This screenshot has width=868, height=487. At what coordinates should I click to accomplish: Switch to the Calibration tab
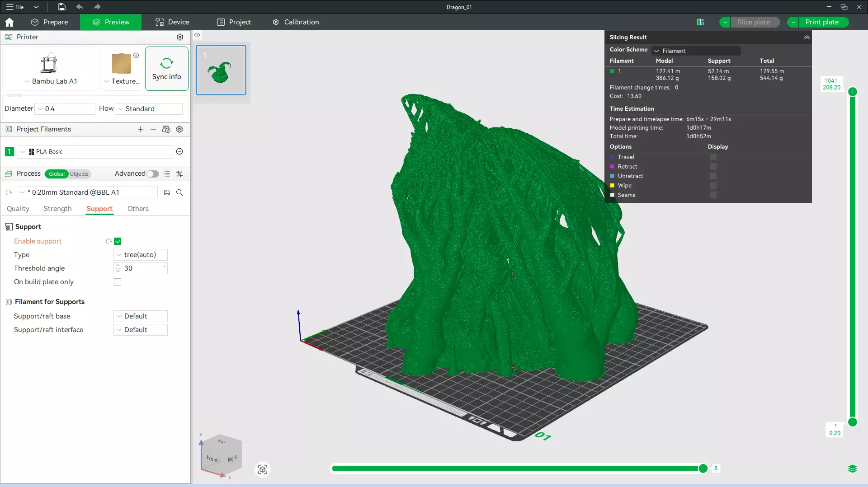296,22
